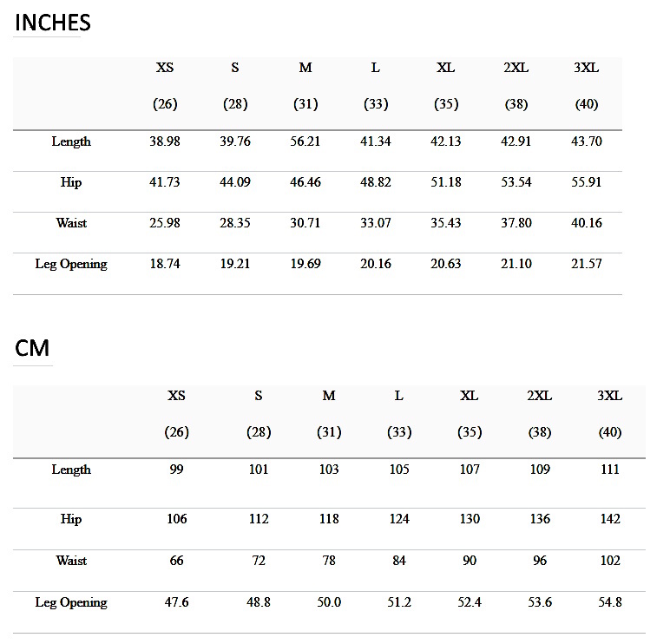
Task: Click the 21.57 leg opening value
Action: [587, 264]
